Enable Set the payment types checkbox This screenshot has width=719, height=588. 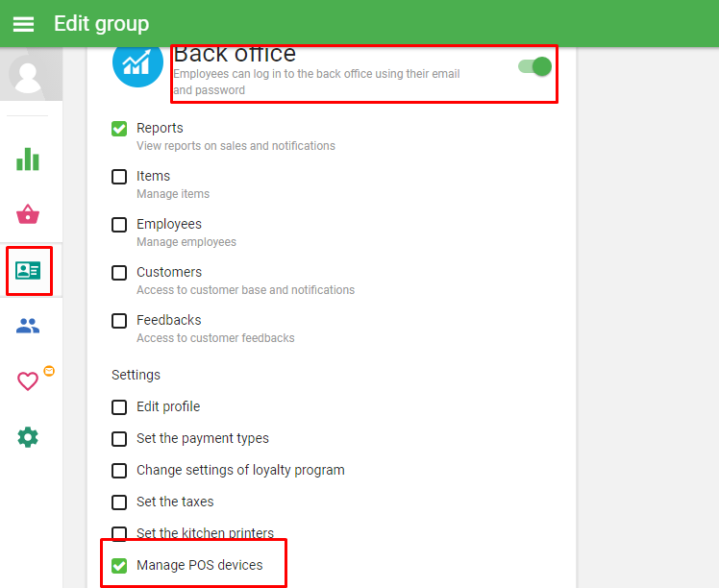[x=119, y=439]
